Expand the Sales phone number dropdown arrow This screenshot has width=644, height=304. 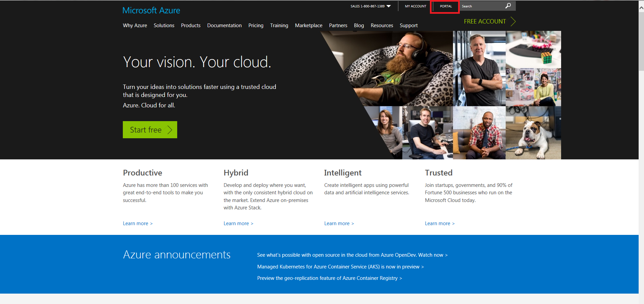(389, 6)
